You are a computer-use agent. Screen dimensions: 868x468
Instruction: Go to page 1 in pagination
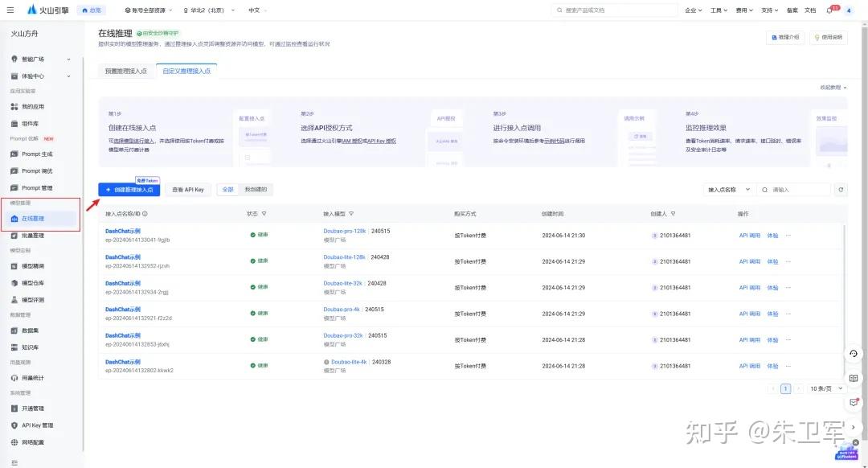785,389
